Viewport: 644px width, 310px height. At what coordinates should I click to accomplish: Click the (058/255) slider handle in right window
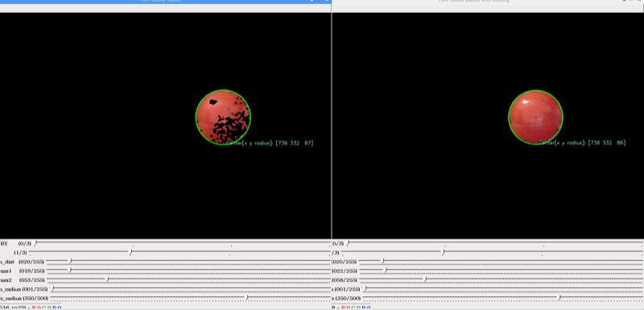[425, 279]
